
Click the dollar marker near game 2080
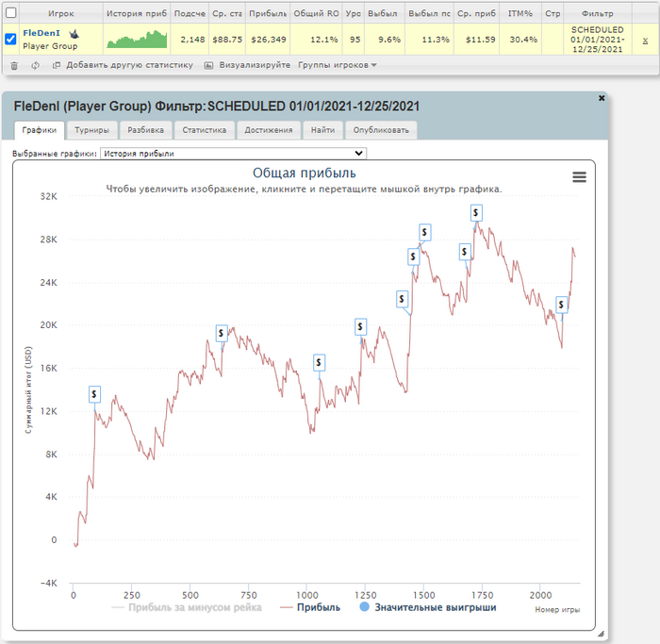(561, 305)
